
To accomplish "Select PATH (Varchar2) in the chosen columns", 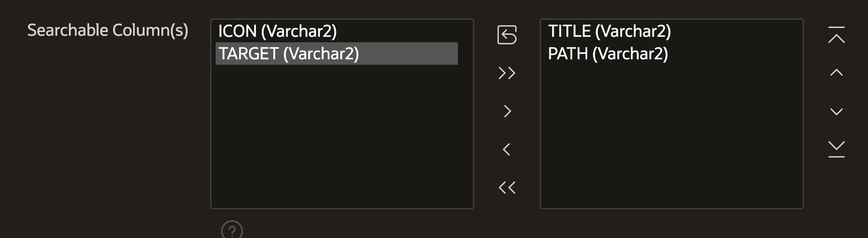I will [608, 54].
